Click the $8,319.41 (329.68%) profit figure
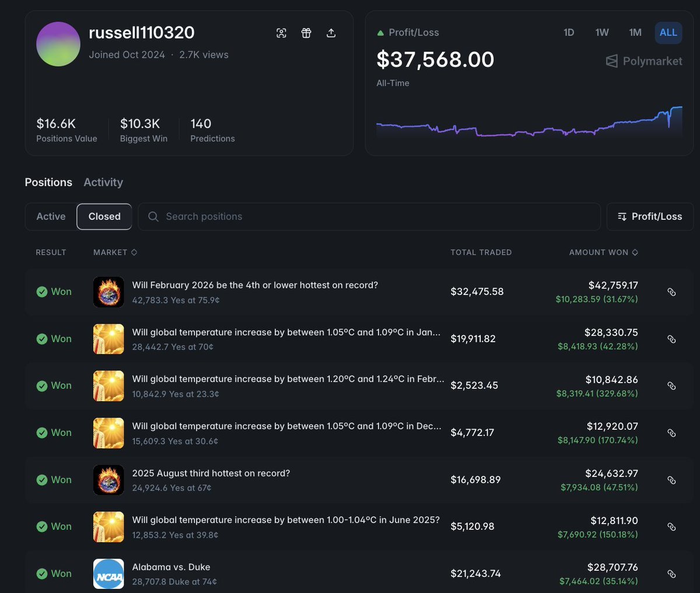Viewport: 700px width, 593px height. point(597,394)
